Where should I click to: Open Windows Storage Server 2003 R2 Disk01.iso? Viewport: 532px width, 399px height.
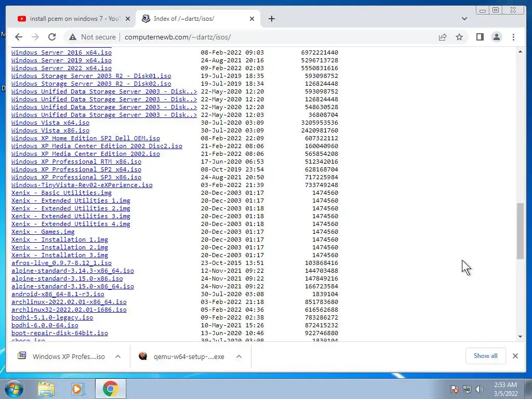(91, 76)
